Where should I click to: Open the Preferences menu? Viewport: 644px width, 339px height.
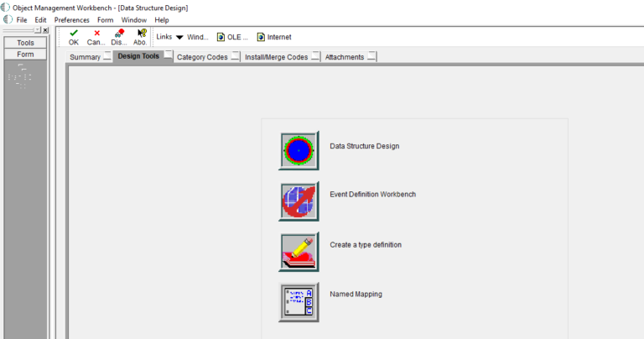coord(71,20)
